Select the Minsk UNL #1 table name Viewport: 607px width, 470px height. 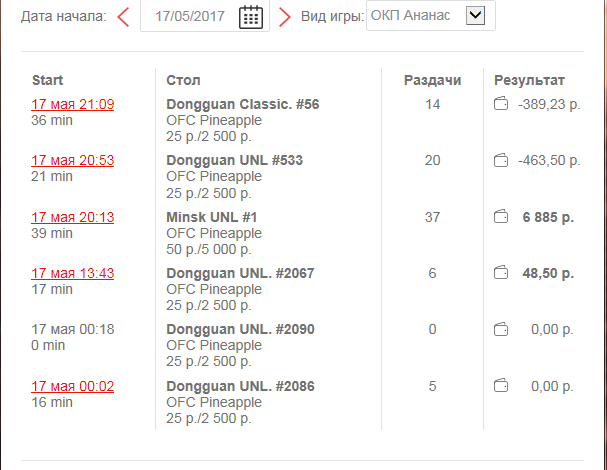point(211,217)
